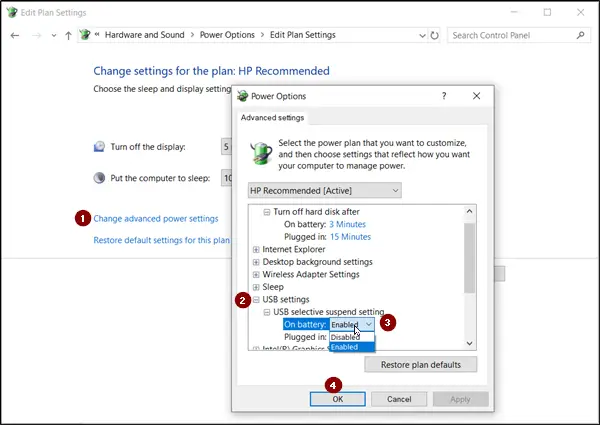The width and height of the screenshot is (600, 425).
Task: Click the power plan battery icon in address bar
Action: coord(85,35)
